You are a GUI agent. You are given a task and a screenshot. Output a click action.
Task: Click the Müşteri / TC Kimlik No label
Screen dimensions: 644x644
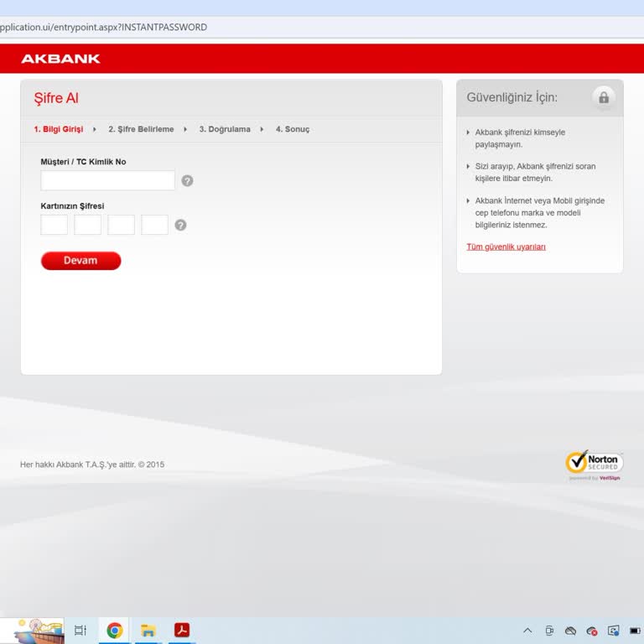click(83, 162)
